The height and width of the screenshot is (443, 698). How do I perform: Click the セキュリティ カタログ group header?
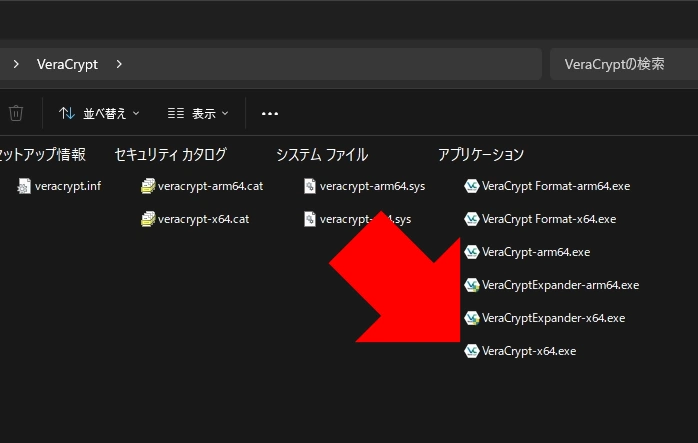coord(170,154)
